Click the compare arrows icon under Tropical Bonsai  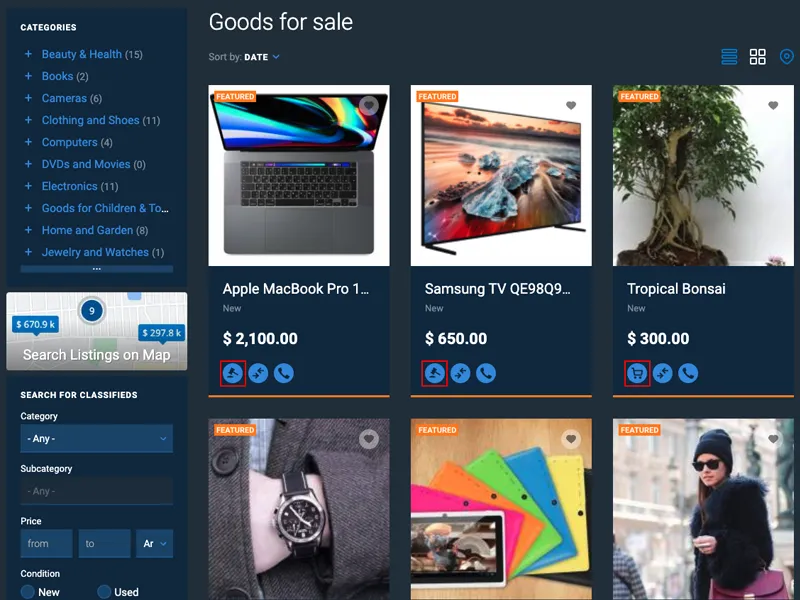[663, 373]
